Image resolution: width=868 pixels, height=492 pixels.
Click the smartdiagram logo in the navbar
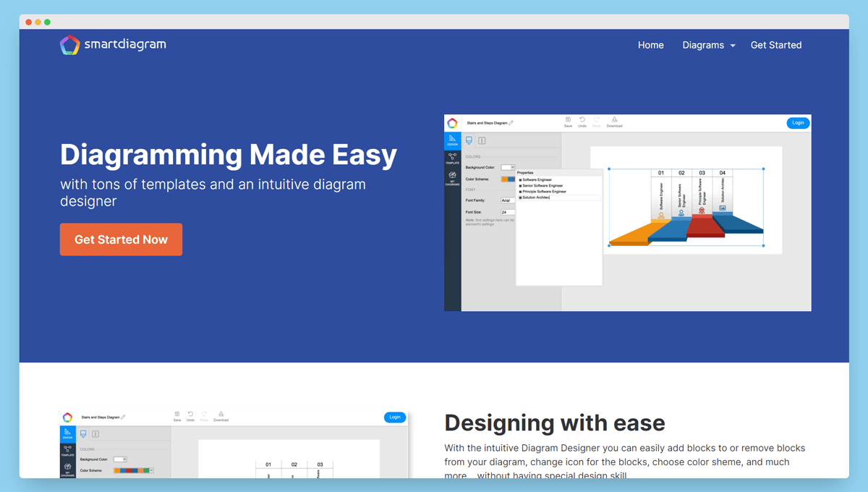click(x=113, y=45)
